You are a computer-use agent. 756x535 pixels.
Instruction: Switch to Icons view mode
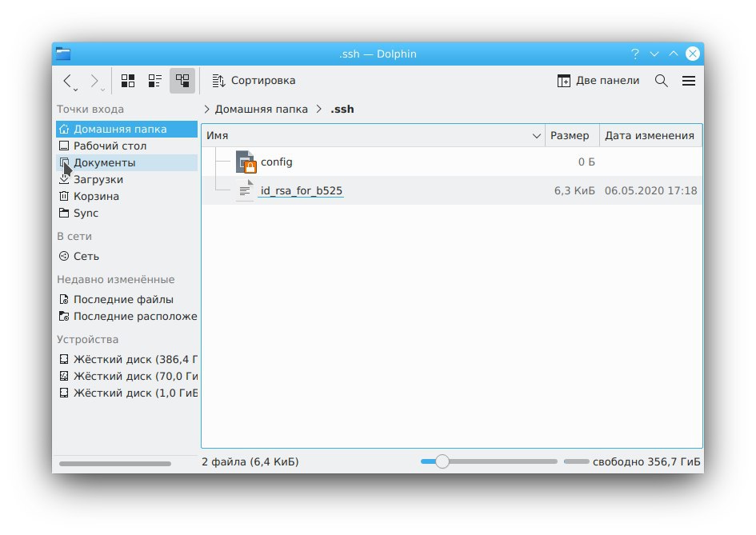point(128,81)
